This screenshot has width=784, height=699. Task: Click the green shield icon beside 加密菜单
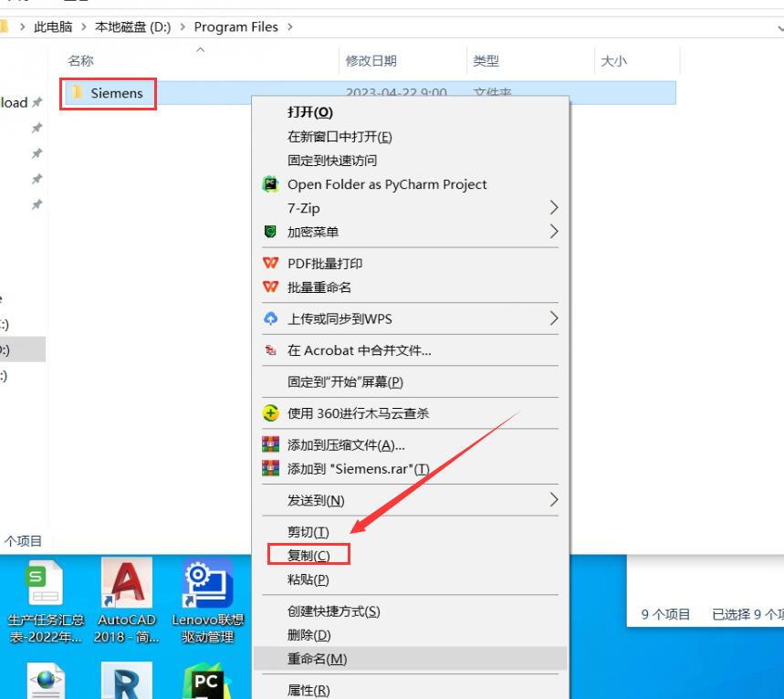(x=270, y=232)
